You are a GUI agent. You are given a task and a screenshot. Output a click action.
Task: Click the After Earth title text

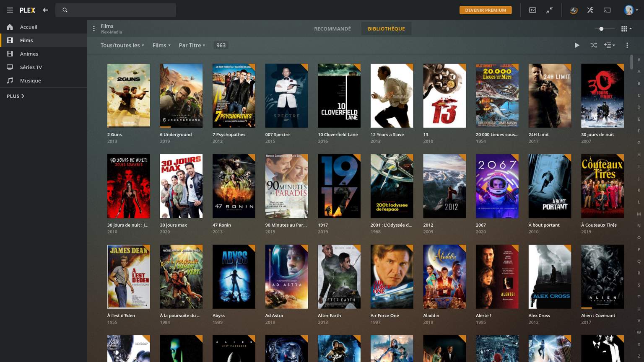pos(329,315)
